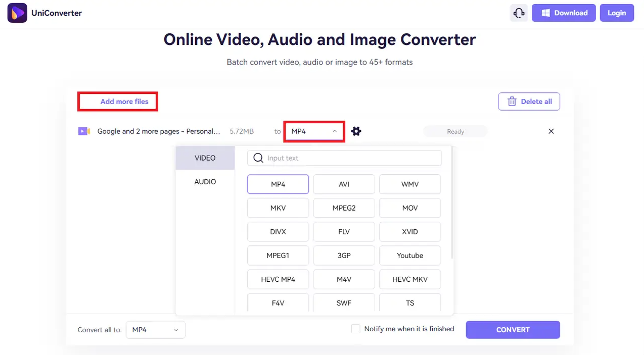The width and height of the screenshot is (644, 355).
Task: Click the UniConverter logo icon
Action: pos(17,13)
